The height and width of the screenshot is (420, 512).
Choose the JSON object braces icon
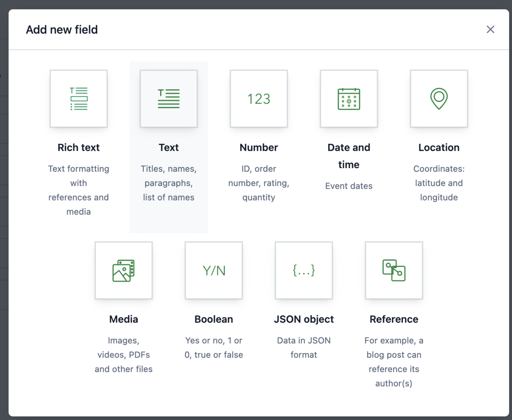tap(304, 271)
